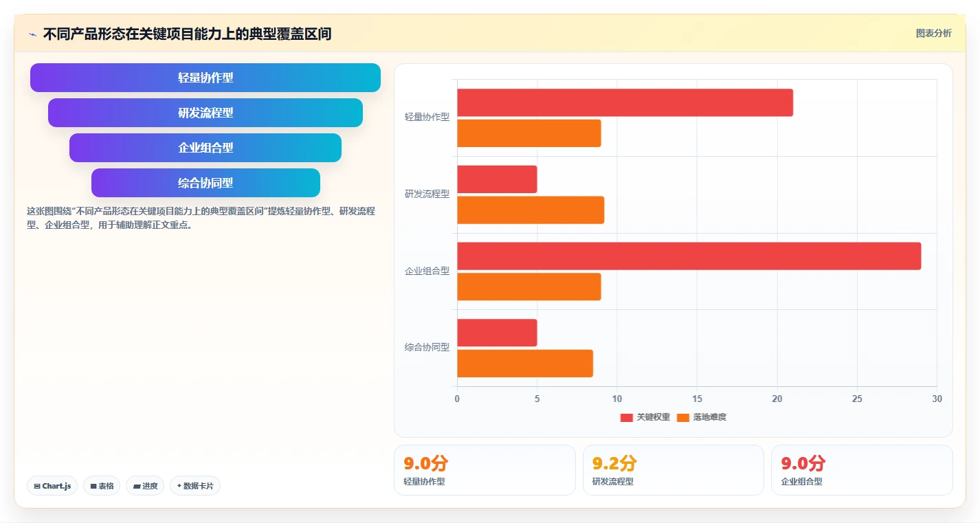Click the x-axis tick label 15
Screen dimensions: 980x523
click(x=697, y=399)
